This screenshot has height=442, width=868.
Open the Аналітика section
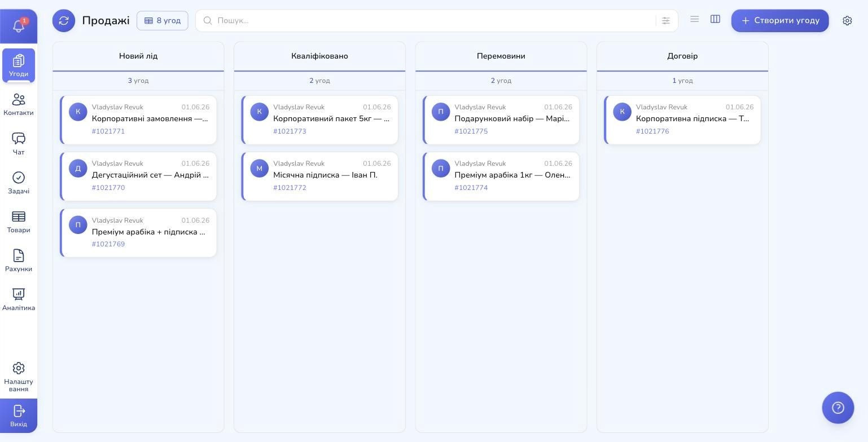pyautogui.click(x=19, y=299)
